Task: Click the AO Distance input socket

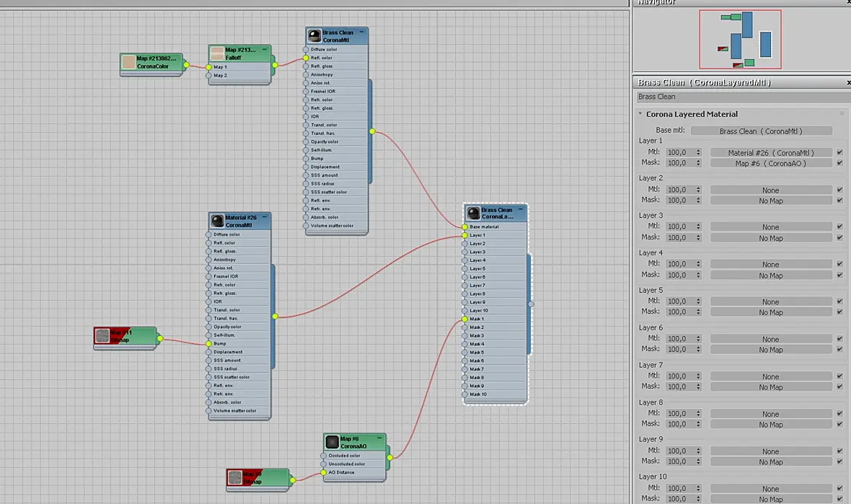Action: pyautogui.click(x=324, y=472)
